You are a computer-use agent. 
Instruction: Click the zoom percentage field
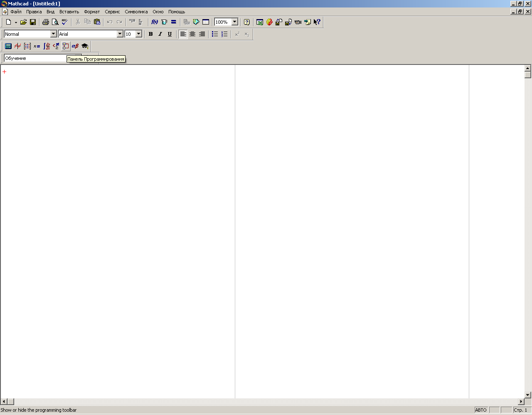click(x=223, y=22)
